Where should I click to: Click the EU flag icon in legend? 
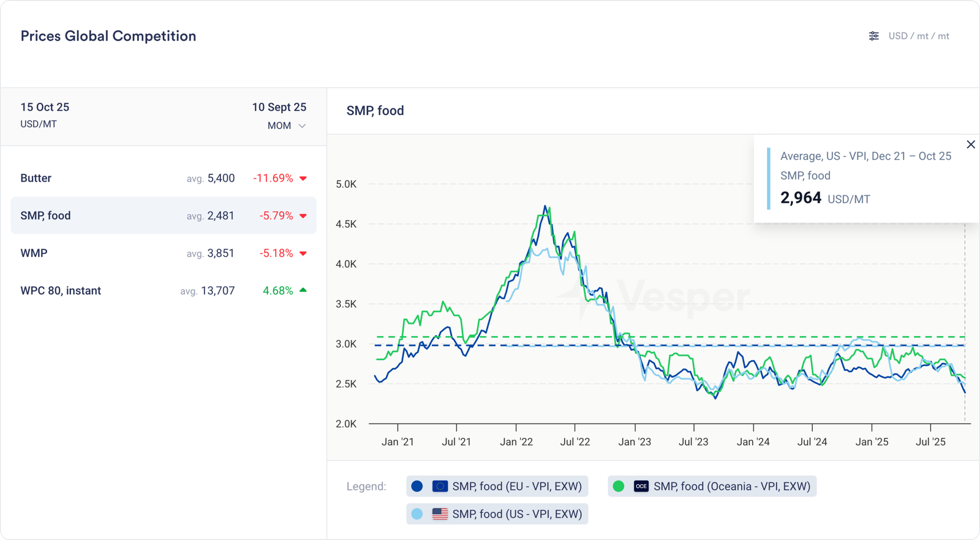[x=440, y=486]
